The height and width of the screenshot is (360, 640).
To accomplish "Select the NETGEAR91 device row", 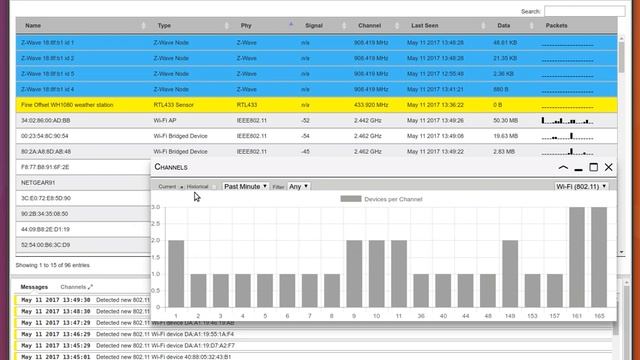I will tap(83, 182).
